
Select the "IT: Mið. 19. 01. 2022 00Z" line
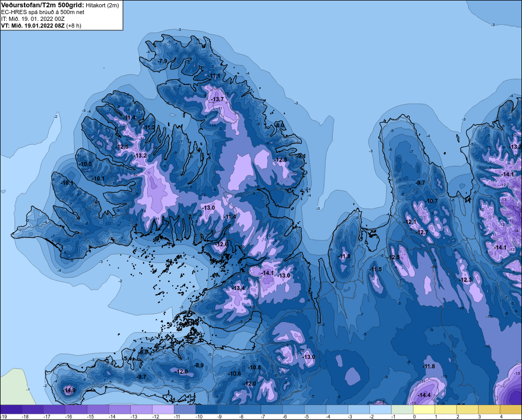(32, 19)
